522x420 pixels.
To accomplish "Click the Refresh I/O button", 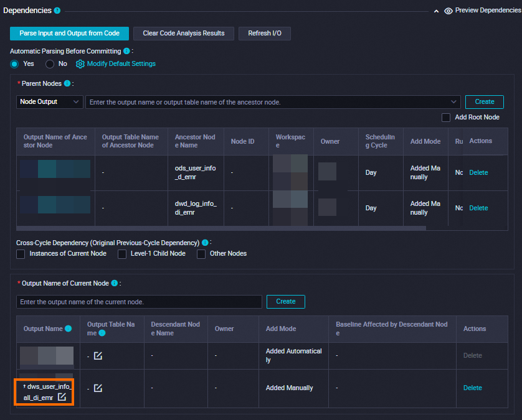I will click(265, 33).
